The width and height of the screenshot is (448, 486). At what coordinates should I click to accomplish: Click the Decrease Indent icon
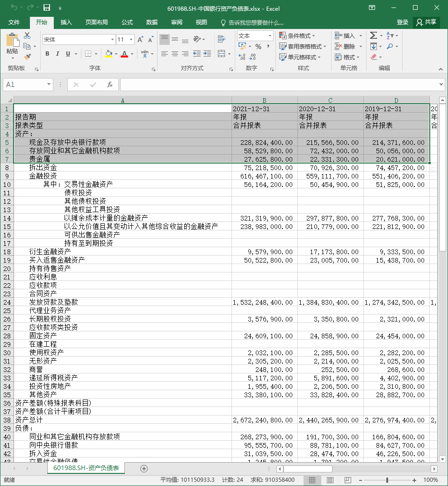click(197, 54)
